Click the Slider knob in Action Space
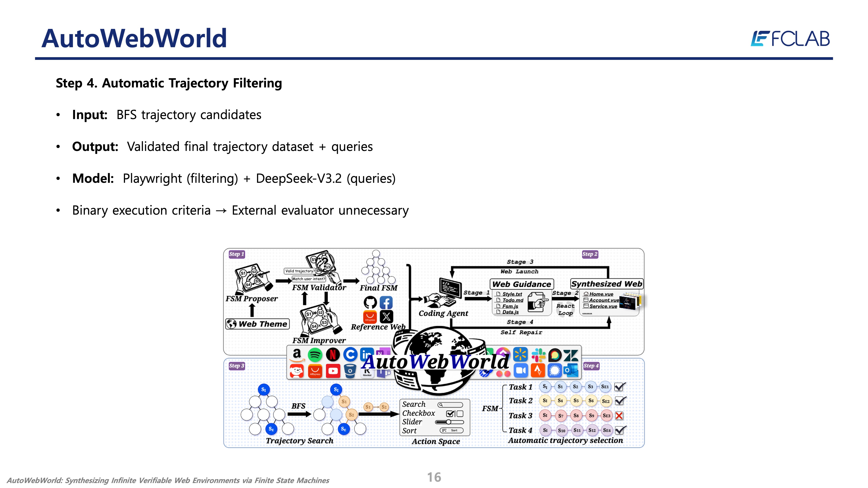868x488 pixels. 448,422
